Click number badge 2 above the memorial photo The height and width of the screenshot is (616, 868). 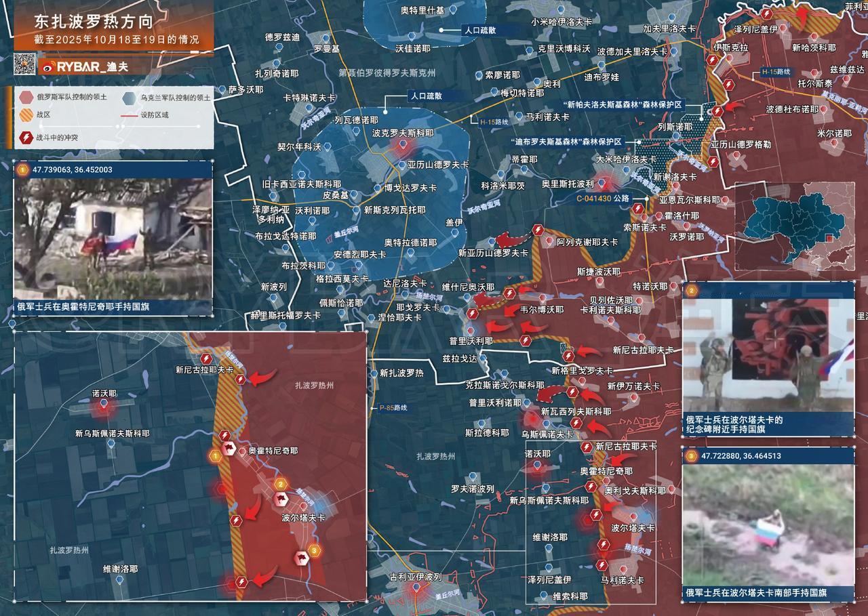click(x=692, y=291)
